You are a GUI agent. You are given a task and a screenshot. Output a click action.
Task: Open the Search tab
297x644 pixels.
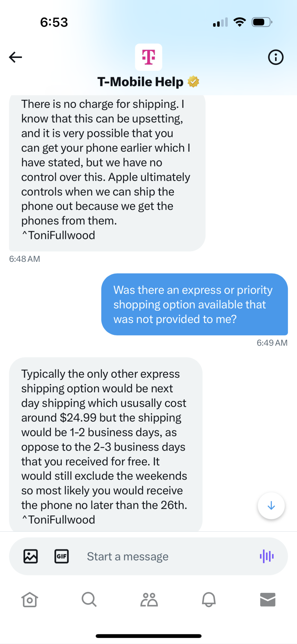[89, 600]
